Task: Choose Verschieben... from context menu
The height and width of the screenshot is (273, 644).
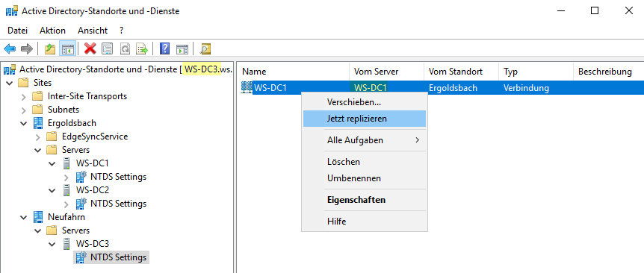Action: click(365, 101)
